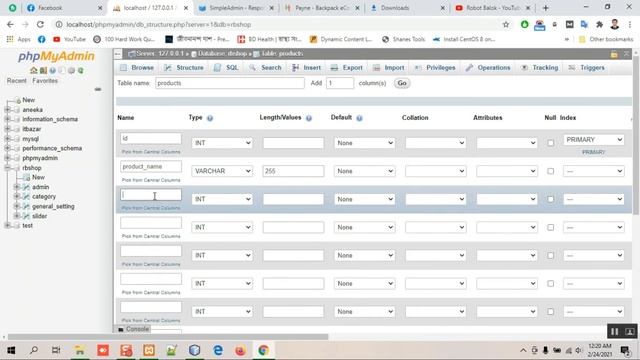Screen dimensions: 640x360
Task: Open the Export tab
Action: tap(347, 68)
